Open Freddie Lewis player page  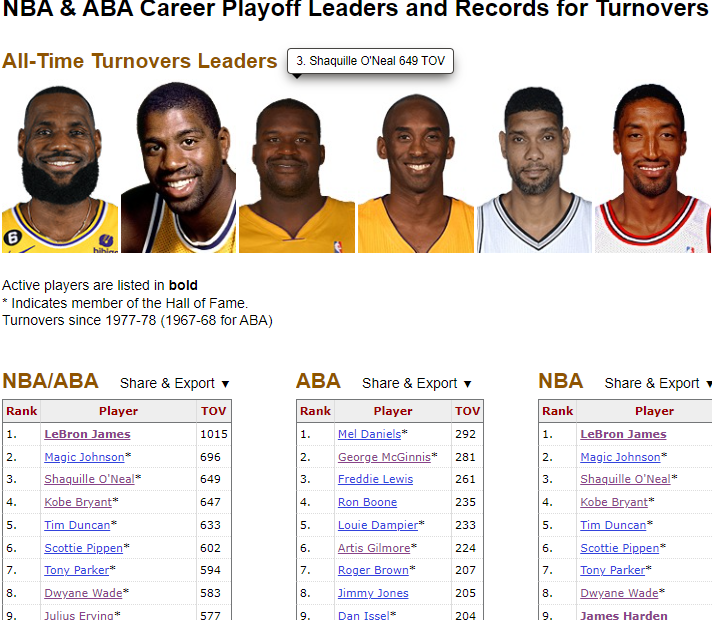(376, 479)
